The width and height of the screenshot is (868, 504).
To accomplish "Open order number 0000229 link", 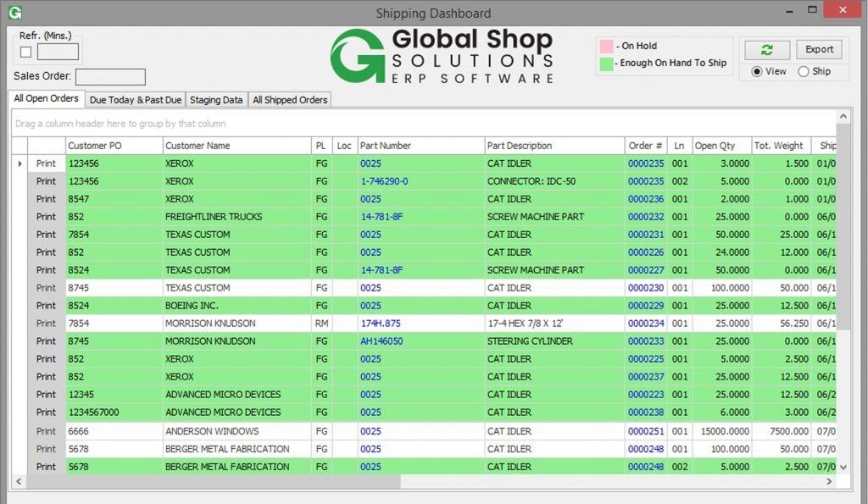I will [645, 306].
